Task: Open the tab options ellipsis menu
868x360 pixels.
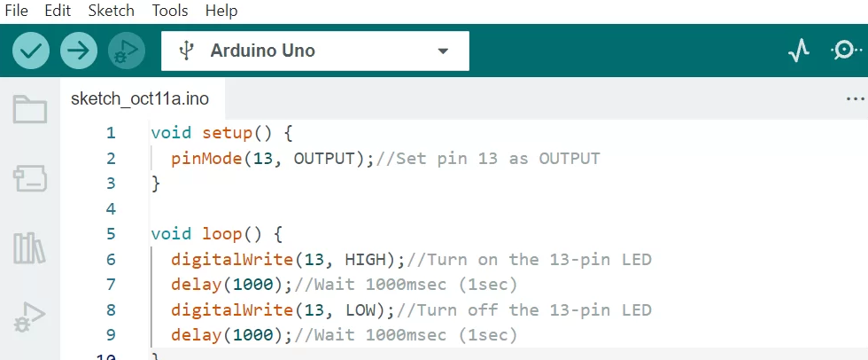Action: point(856,99)
